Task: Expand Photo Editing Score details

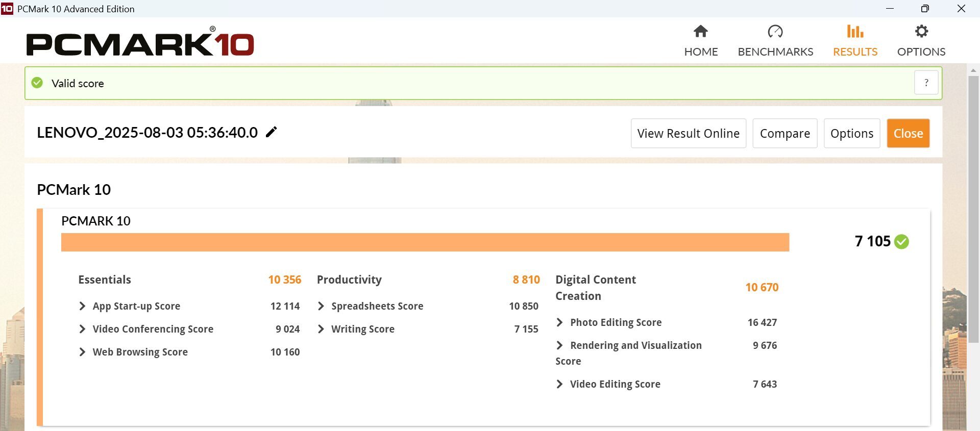Action: click(560, 322)
